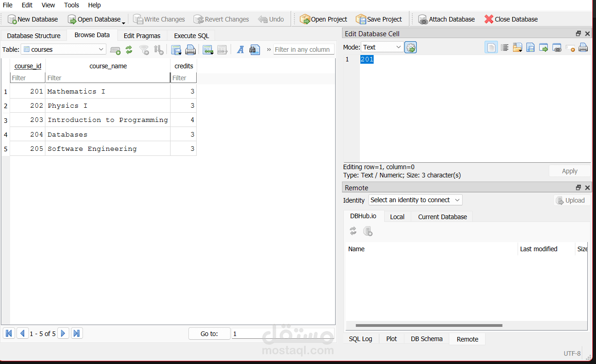Click the Write Changes button
The width and height of the screenshot is (596, 364).
tap(159, 19)
